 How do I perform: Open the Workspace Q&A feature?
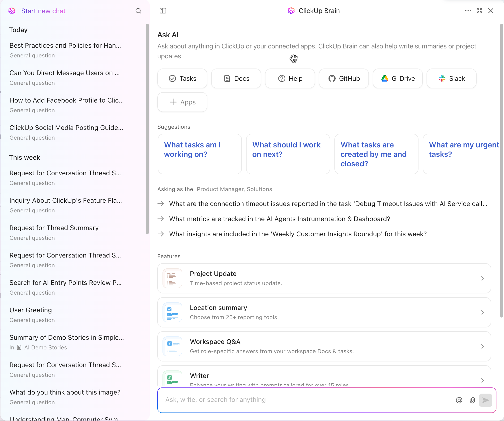324,347
